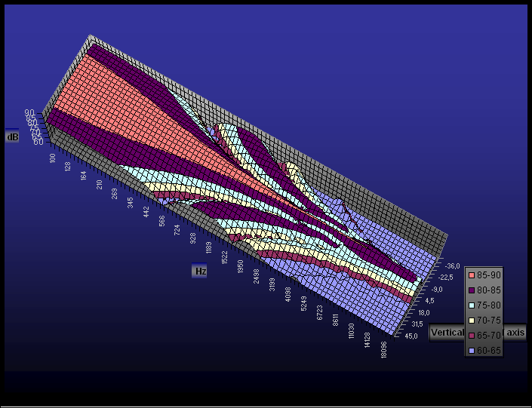Screen dimensions: 532x408
Task: Click the 75-80 legend color swatch
Action: coord(472,305)
